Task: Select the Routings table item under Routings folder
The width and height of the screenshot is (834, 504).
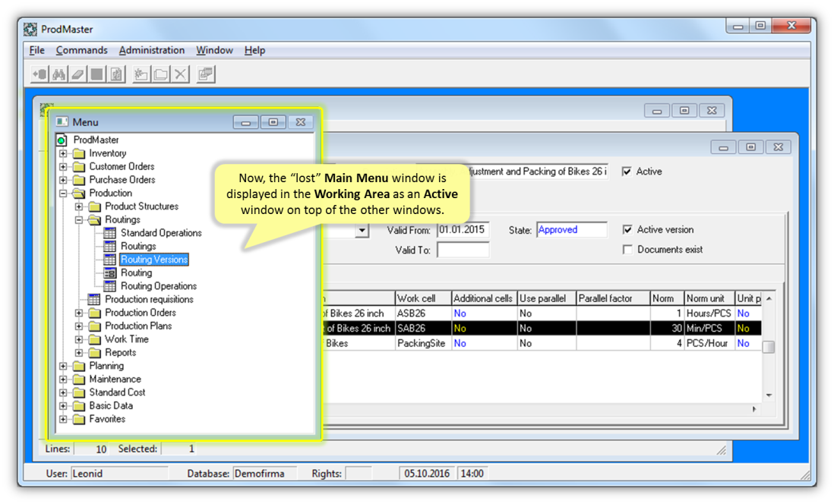Action: pos(138,246)
